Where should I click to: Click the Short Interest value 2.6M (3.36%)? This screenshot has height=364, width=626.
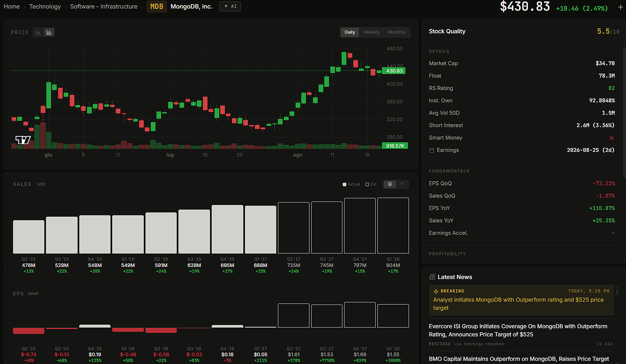pyautogui.click(x=596, y=125)
